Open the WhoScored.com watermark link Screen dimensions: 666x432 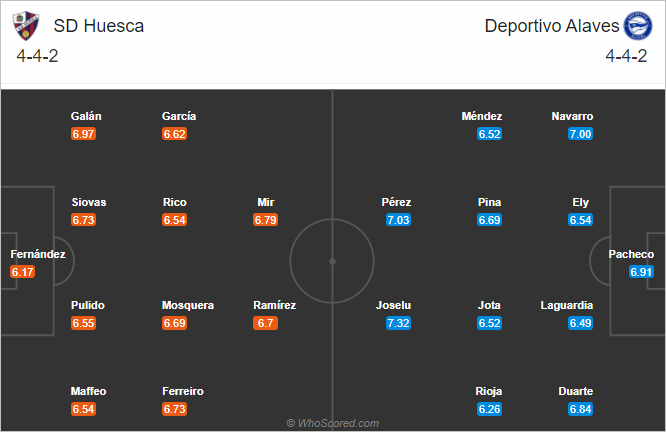333,423
